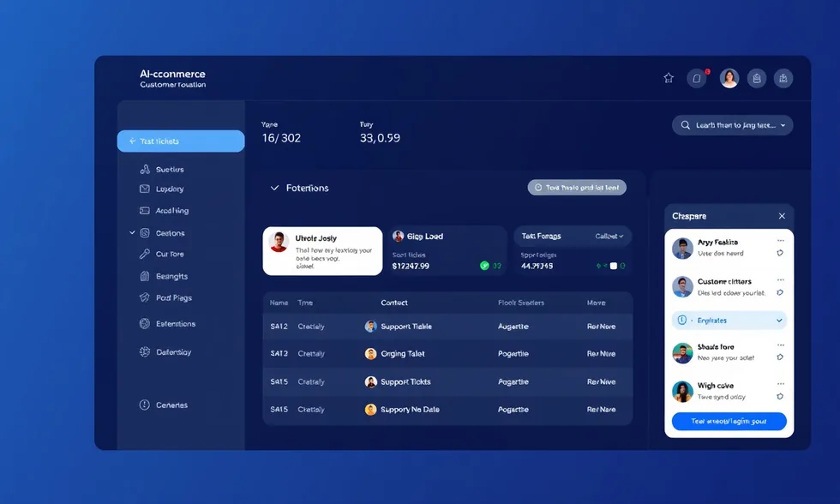Toggle the green check indicator on Bigg Load card

point(484,266)
